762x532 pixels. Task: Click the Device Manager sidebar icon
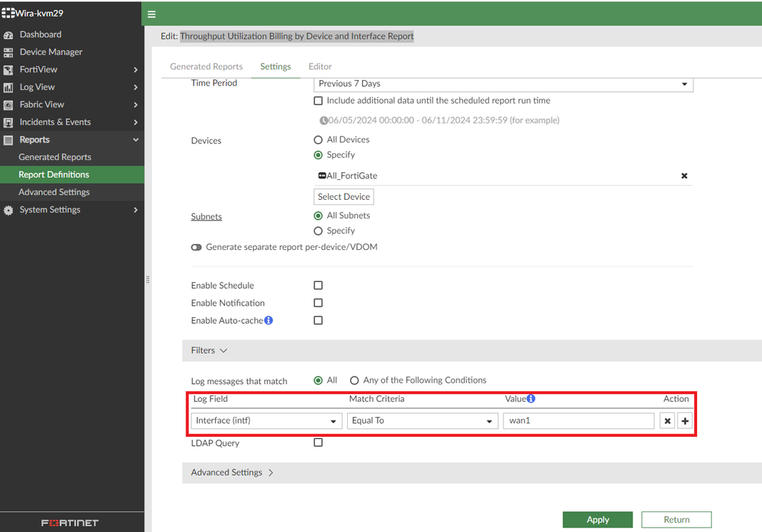(x=8, y=53)
